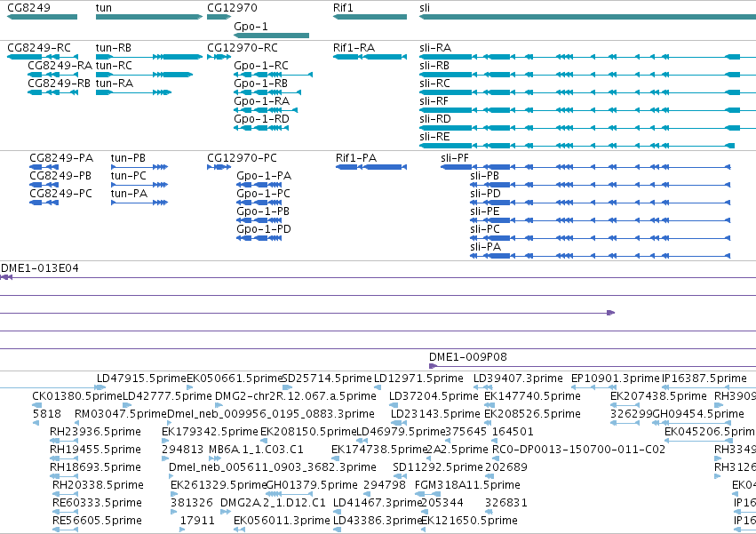Select the CG8249 gene bar
Image resolution: width=756 pixels, height=534 pixels.
(42, 17)
